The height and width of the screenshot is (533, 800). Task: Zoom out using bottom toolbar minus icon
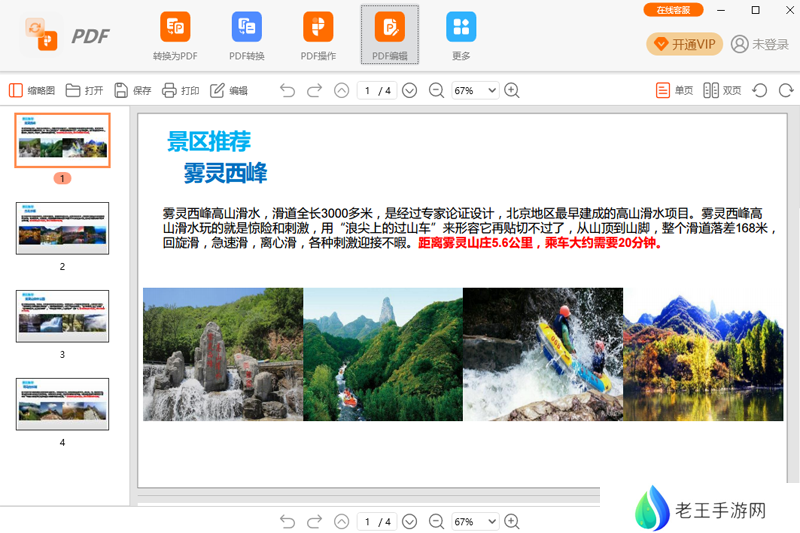click(436, 522)
